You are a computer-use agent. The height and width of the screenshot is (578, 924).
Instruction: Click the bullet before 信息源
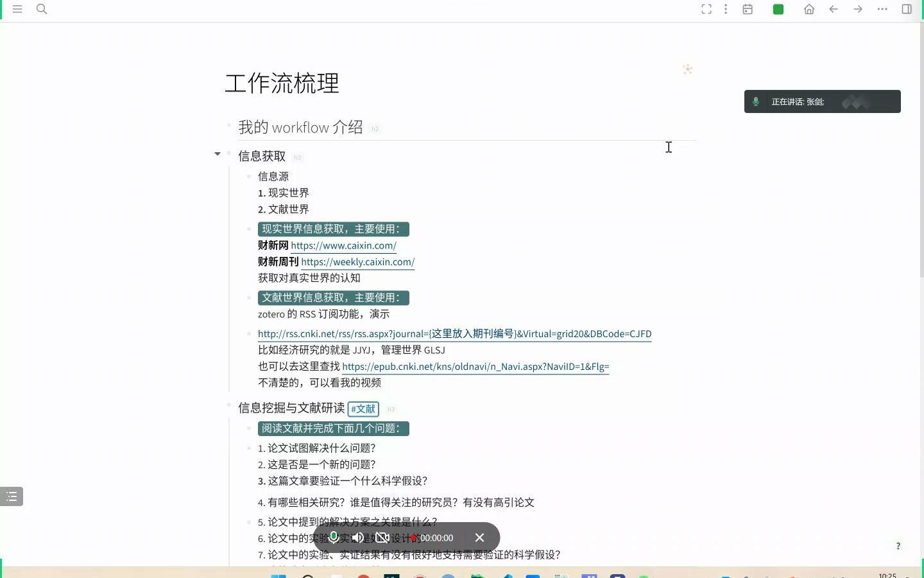(248, 176)
